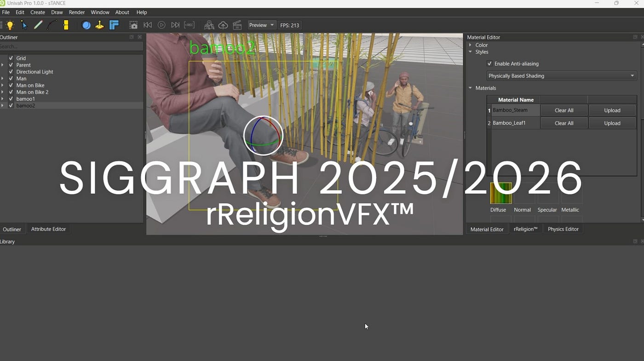644x361 pixels.
Task: Collapse the Styles section
Action: [470, 52]
